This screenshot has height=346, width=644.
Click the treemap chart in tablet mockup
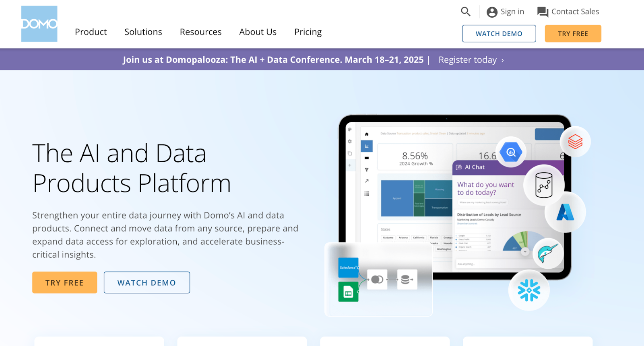point(417,198)
